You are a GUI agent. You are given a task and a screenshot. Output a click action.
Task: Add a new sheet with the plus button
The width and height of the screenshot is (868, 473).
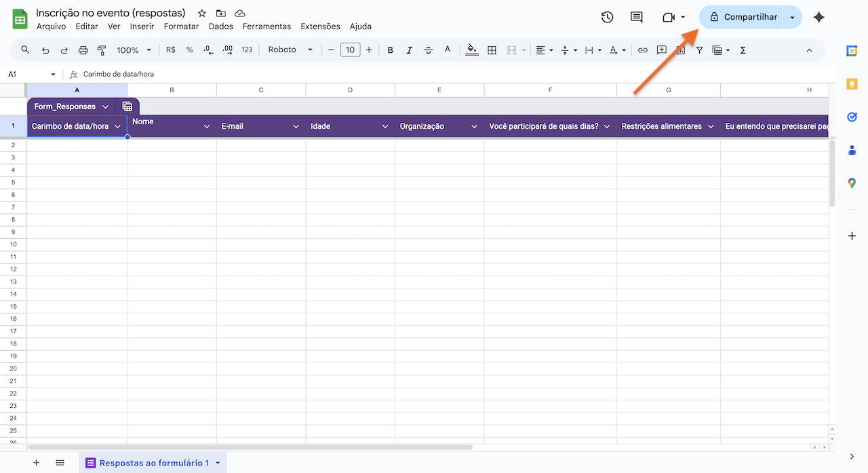pyautogui.click(x=36, y=462)
